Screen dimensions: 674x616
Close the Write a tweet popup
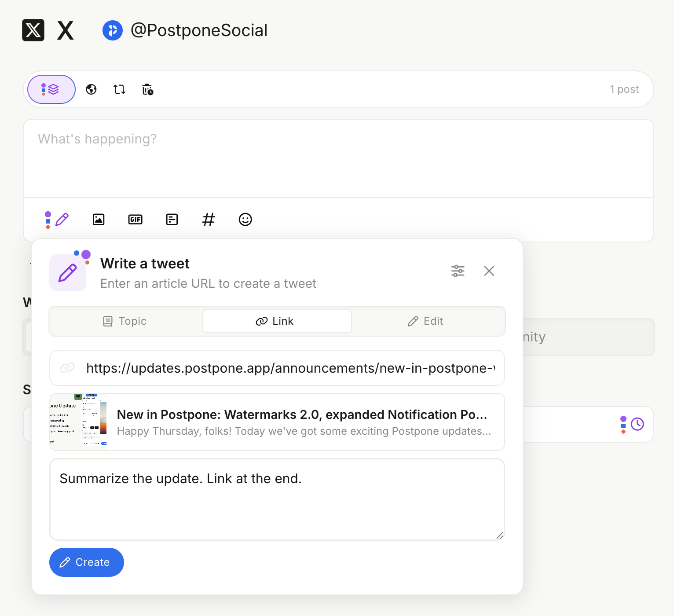489,271
